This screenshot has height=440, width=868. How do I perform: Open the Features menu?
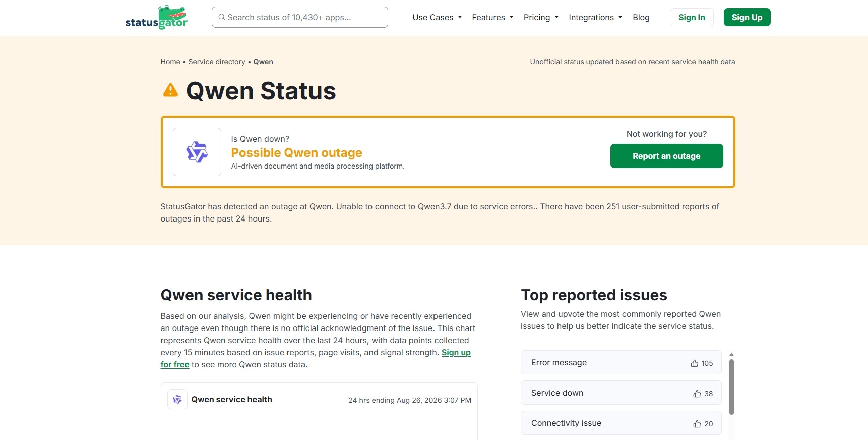(492, 17)
